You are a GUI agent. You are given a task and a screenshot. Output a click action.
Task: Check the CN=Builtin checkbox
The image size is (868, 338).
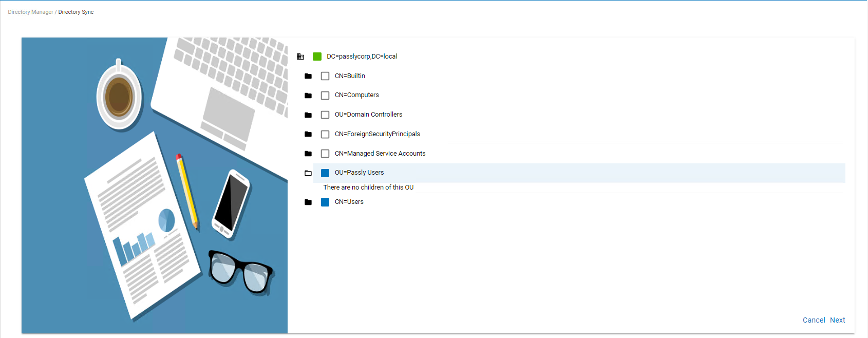pos(325,76)
